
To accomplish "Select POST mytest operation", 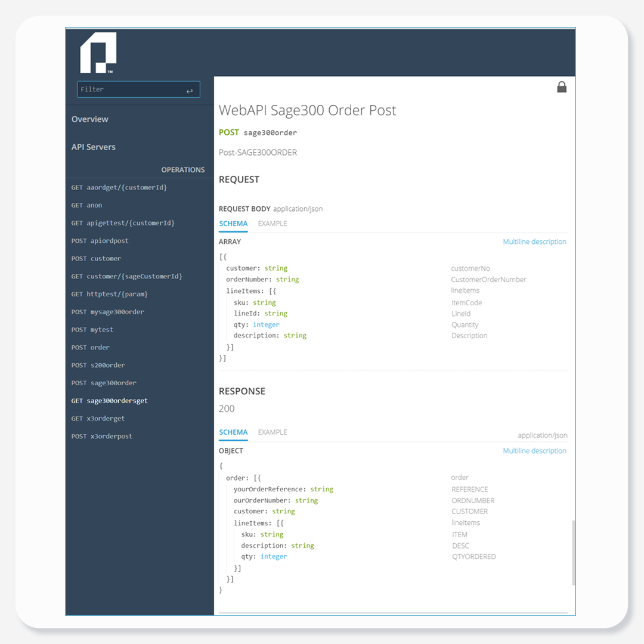I will 92,330.
